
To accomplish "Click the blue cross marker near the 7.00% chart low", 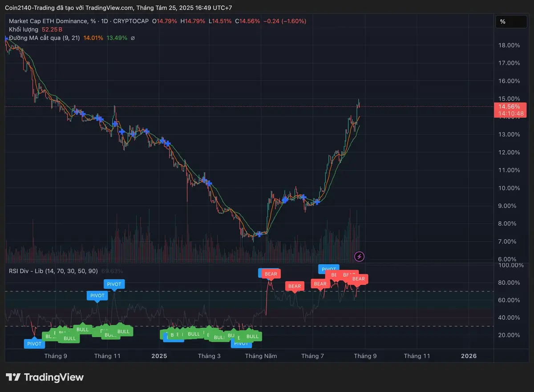I will pyautogui.click(x=259, y=234).
